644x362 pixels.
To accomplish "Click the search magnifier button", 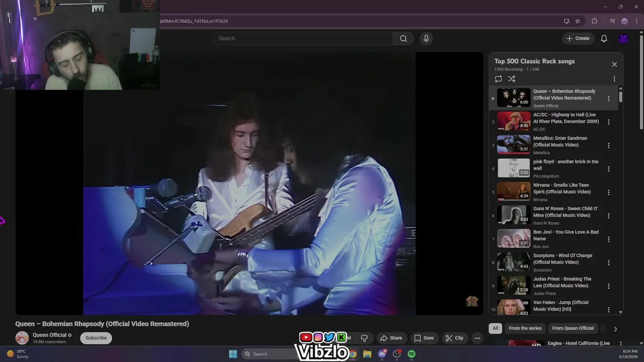I will (x=404, y=38).
